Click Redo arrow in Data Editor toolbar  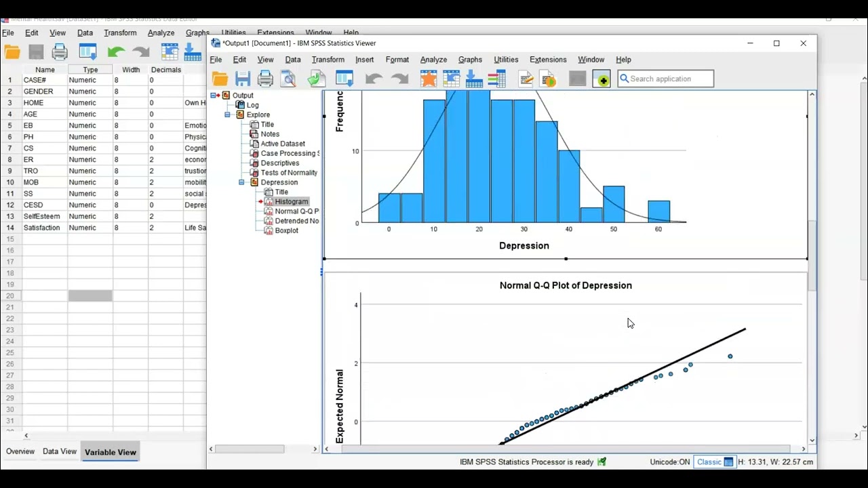[141, 52]
